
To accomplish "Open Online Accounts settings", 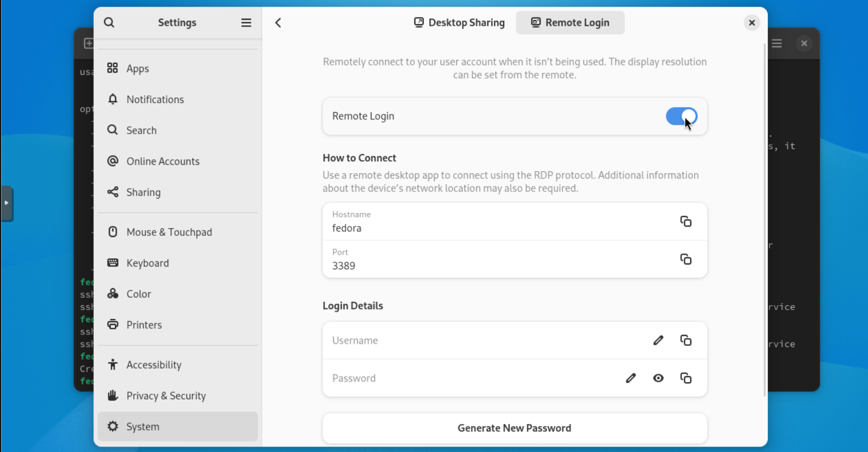I will pyautogui.click(x=178, y=161).
